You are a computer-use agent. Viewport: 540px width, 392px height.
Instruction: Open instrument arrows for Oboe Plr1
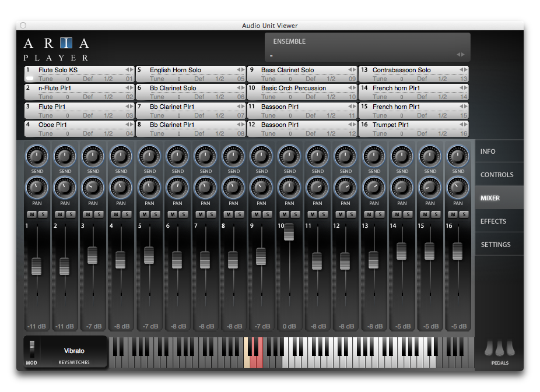point(129,125)
